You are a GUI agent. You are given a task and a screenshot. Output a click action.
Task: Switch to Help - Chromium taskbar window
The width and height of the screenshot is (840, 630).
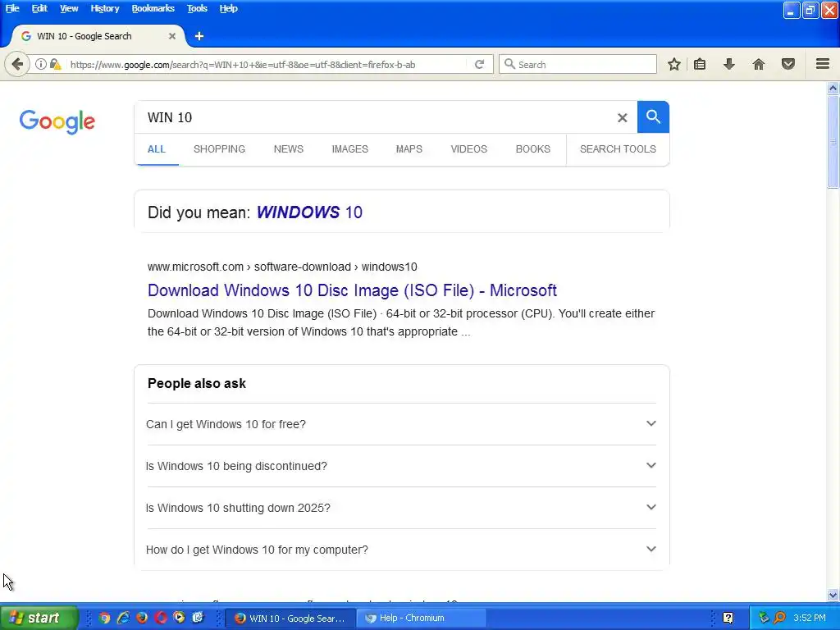422,618
